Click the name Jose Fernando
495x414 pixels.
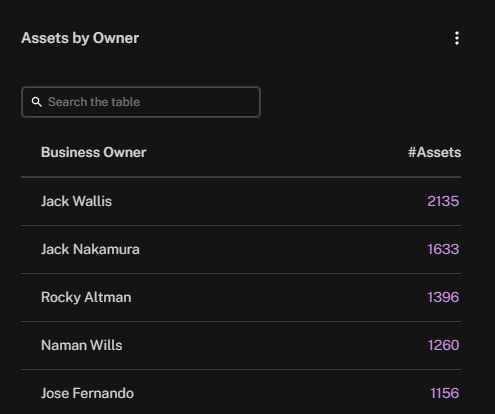click(x=87, y=393)
